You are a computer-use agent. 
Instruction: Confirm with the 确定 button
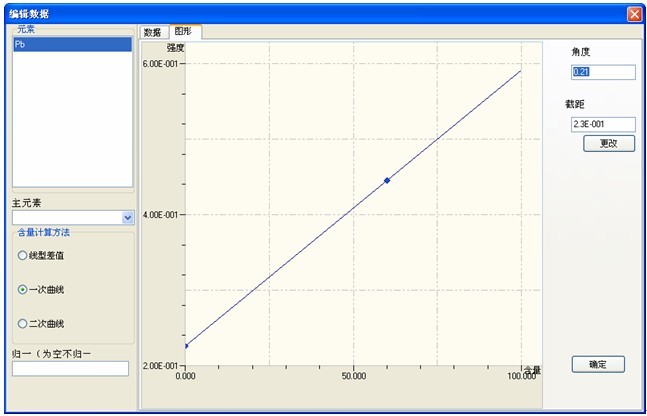[x=598, y=364]
